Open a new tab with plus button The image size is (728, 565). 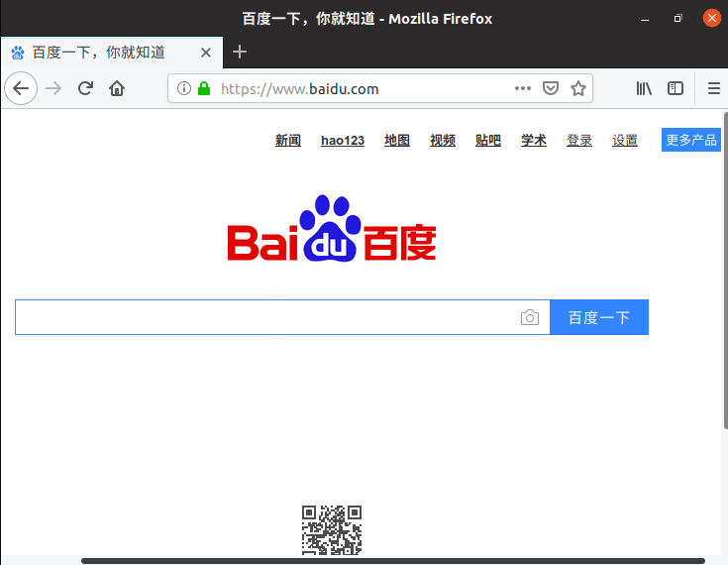click(240, 52)
